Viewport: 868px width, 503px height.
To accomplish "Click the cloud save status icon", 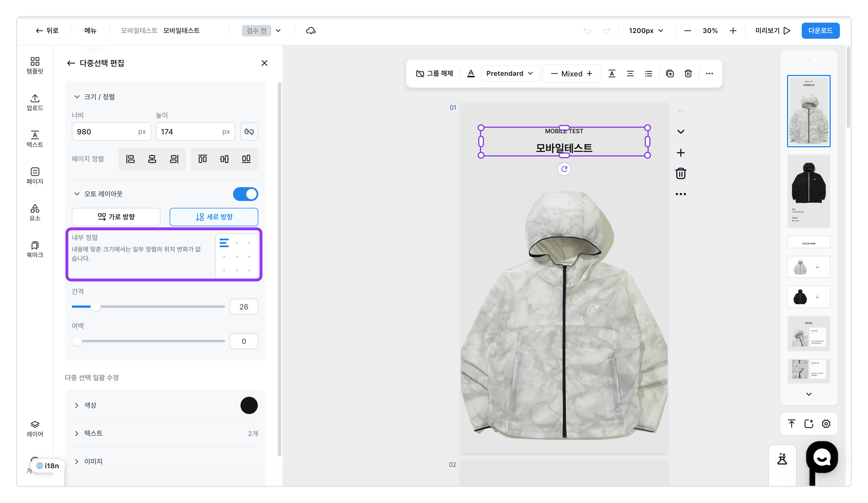I will coord(311,31).
